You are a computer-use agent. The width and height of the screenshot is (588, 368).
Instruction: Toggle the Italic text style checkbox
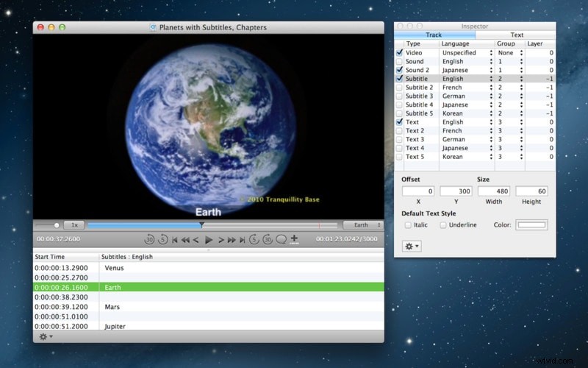tap(408, 225)
